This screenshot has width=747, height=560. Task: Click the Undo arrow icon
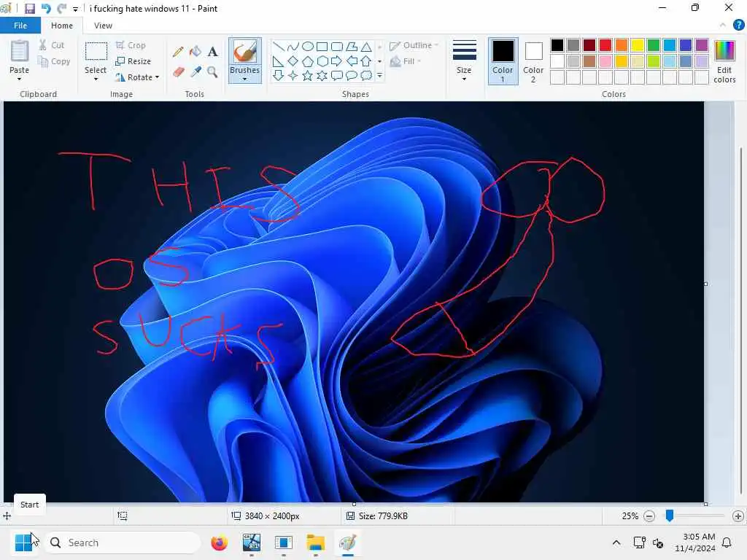[46, 9]
